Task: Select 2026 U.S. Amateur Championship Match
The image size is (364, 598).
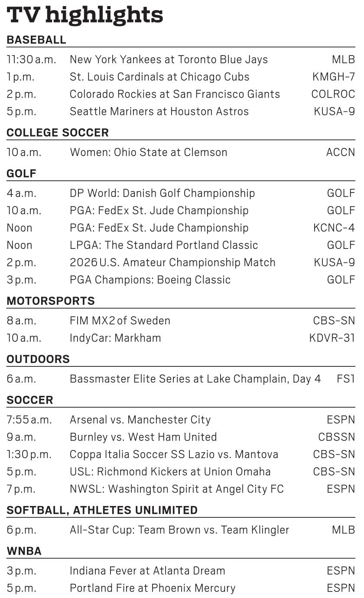Action: click(x=172, y=262)
